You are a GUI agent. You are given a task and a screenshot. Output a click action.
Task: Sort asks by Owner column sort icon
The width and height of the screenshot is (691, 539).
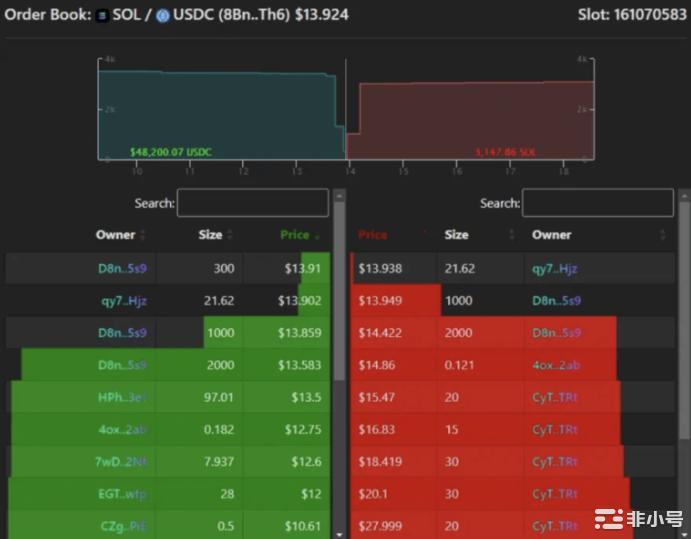[662, 235]
